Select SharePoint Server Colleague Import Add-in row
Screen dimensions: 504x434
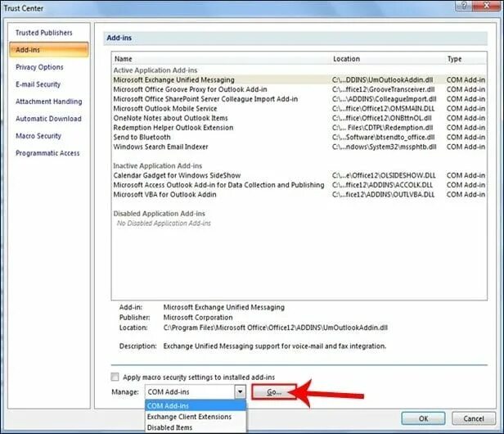pyautogui.click(x=299, y=99)
